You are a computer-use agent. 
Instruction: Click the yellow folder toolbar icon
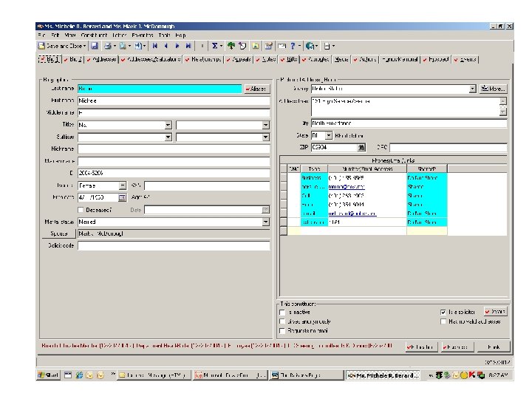[x=256, y=46]
